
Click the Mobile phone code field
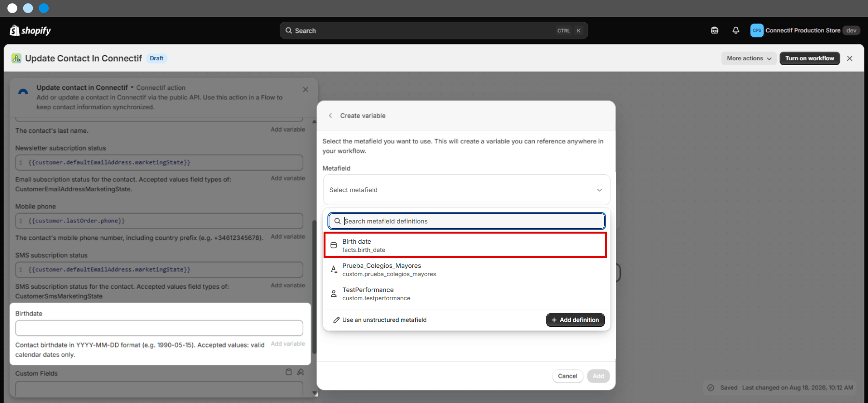[x=159, y=221]
